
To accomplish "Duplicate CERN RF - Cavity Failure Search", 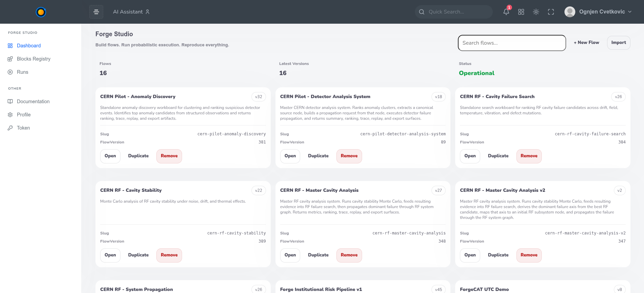I will point(498,156).
